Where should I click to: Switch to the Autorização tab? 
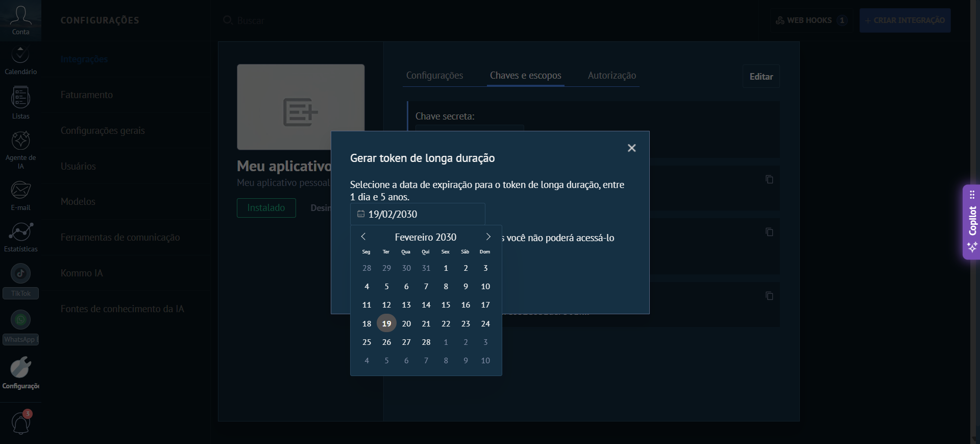611,76
